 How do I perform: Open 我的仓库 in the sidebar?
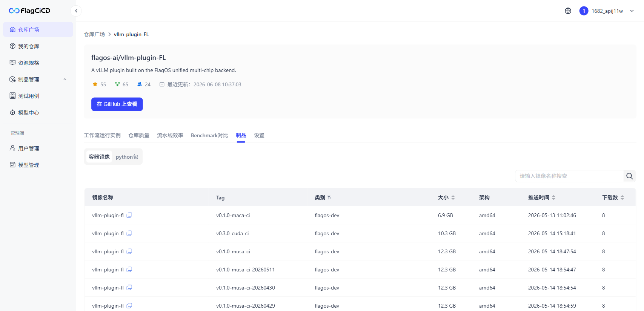click(38, 46)
